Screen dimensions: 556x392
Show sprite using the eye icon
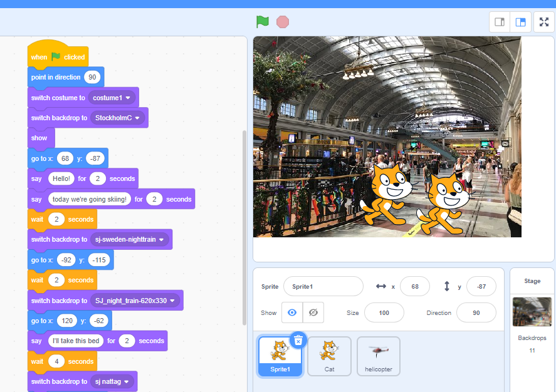[292, 312]
